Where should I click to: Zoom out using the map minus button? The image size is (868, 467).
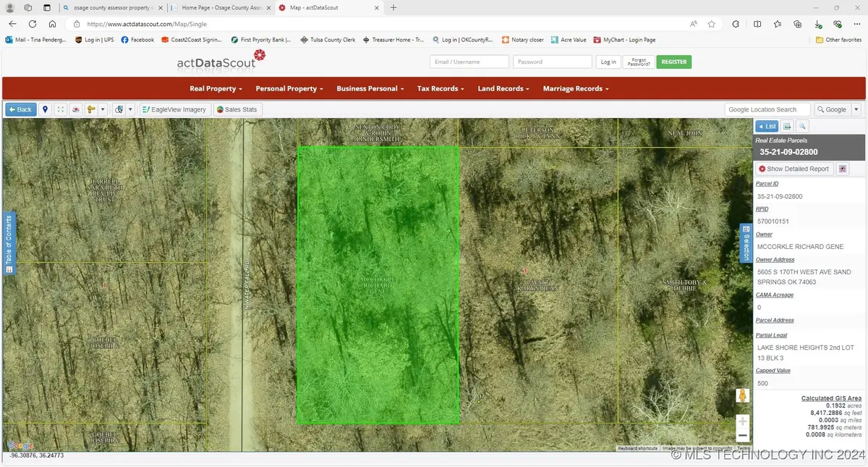click(742, 436)
